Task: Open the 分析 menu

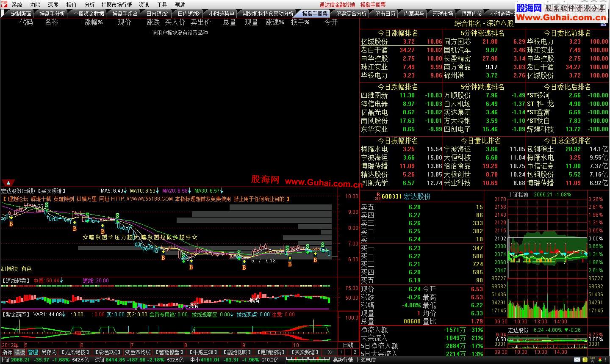Action: pyautogui.click(x=90, y=5)
